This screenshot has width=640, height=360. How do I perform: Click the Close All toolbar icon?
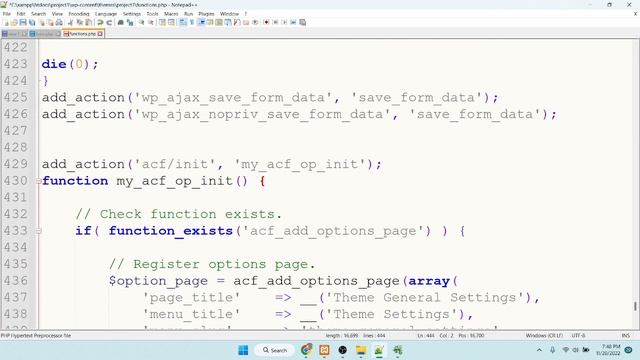tap(50, 22)
